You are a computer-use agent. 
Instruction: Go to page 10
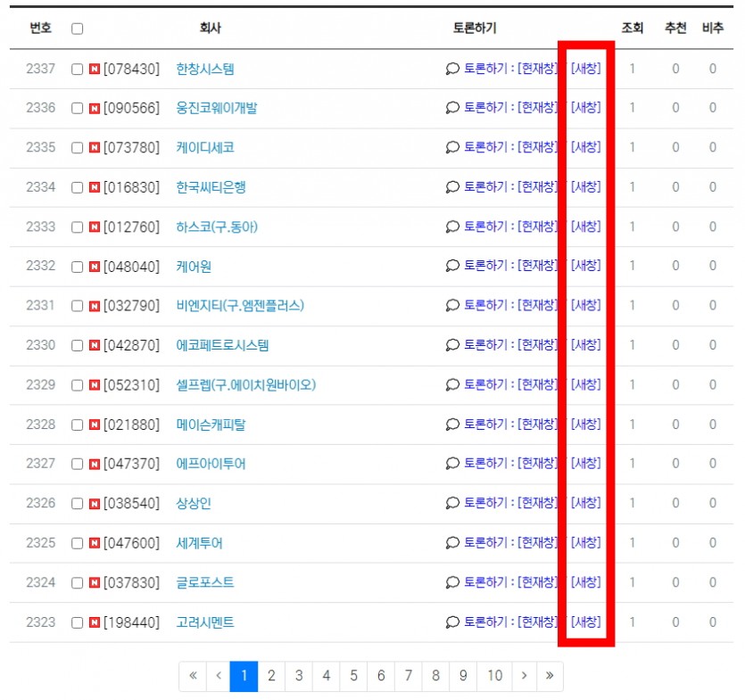coord(494,676)
